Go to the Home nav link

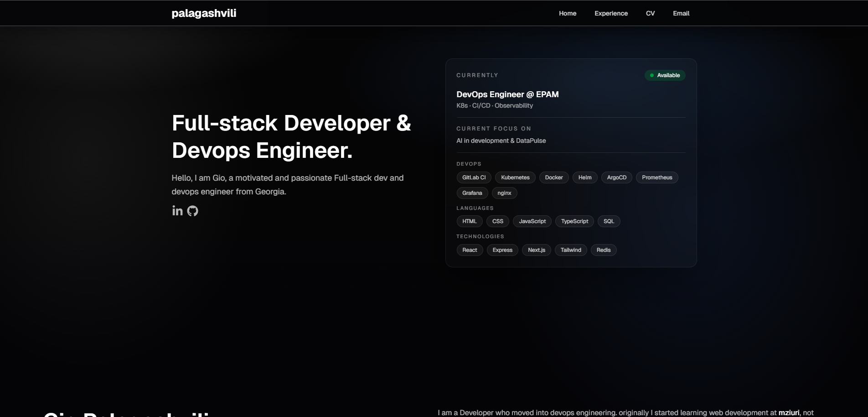(568, 13)
